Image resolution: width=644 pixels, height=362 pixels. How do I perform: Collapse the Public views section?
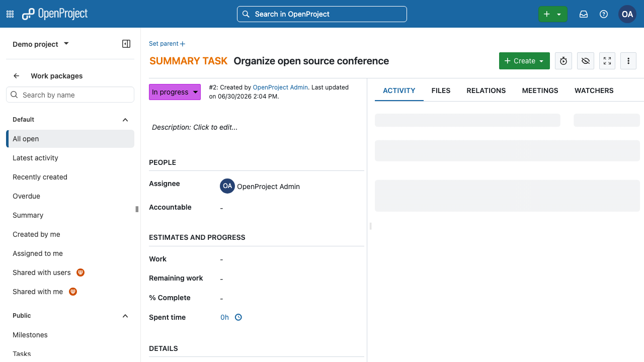pos(125,316)
